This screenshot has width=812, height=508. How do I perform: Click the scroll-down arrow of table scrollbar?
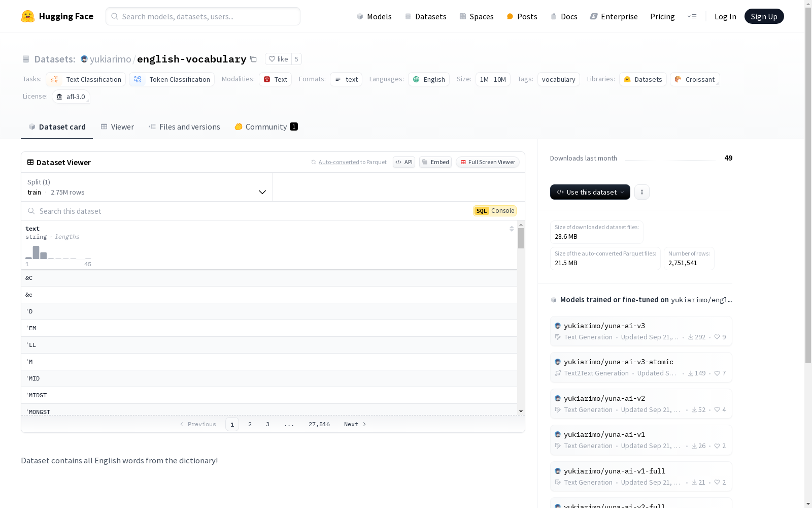tap(521, 411)
